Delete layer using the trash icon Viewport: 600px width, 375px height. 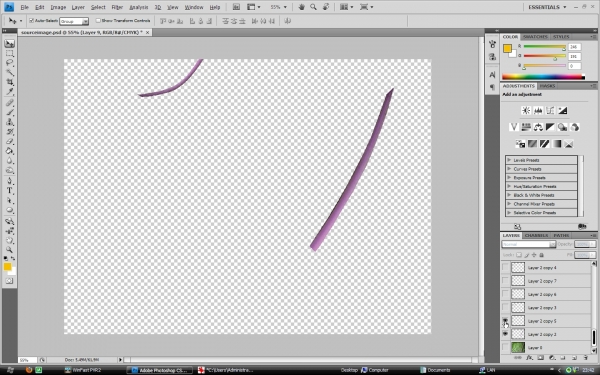click(586, 358)
